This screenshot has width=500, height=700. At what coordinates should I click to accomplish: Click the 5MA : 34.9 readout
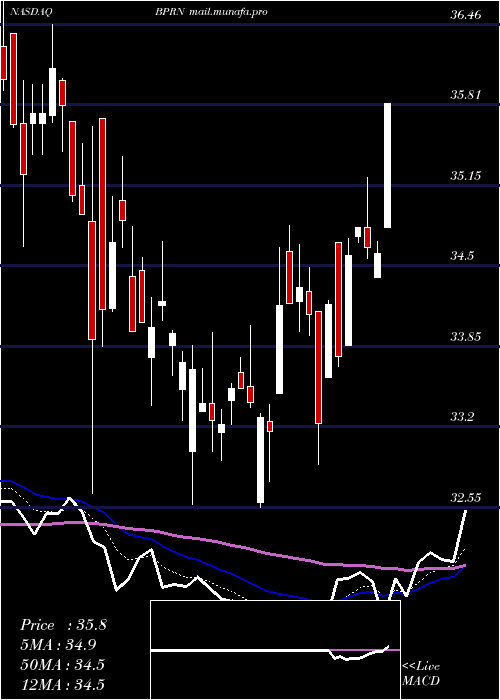pos(58,644)
